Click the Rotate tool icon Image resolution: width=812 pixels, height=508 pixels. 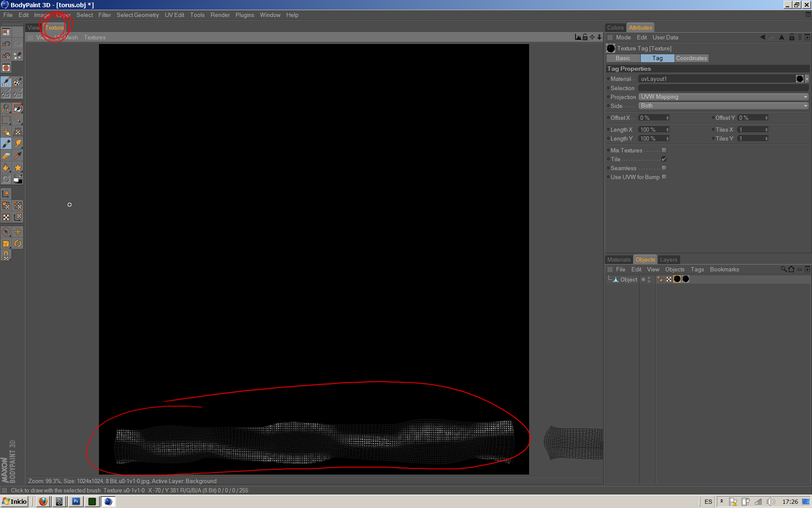point(18,244)
